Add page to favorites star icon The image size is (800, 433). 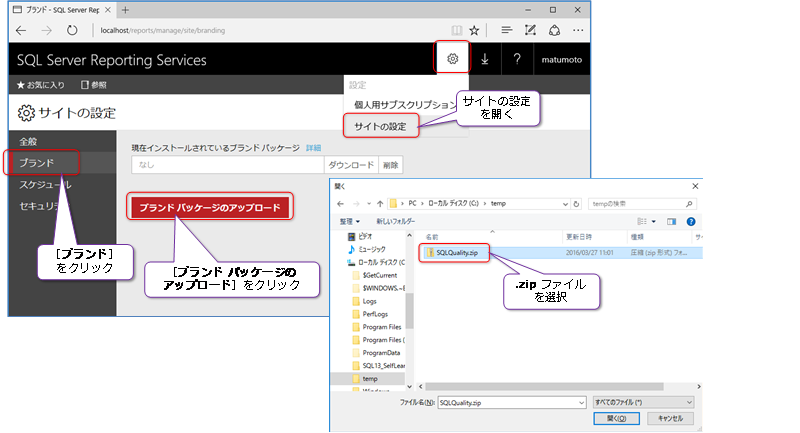(x=474, y=31)
